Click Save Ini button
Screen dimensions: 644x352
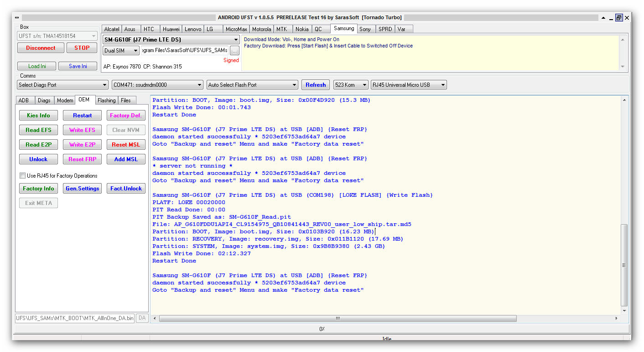(x=78, y=66)
